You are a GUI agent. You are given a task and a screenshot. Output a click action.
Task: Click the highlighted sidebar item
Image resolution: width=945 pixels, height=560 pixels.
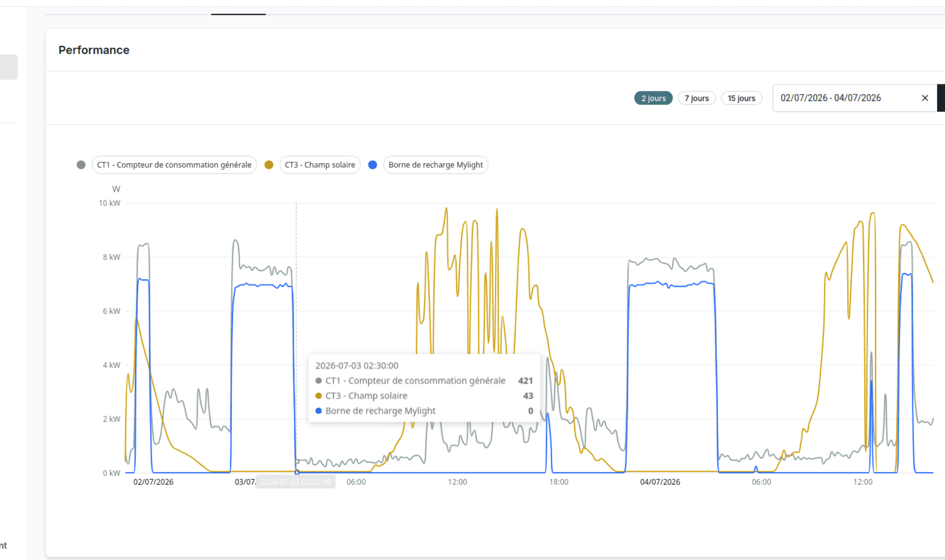9,67
